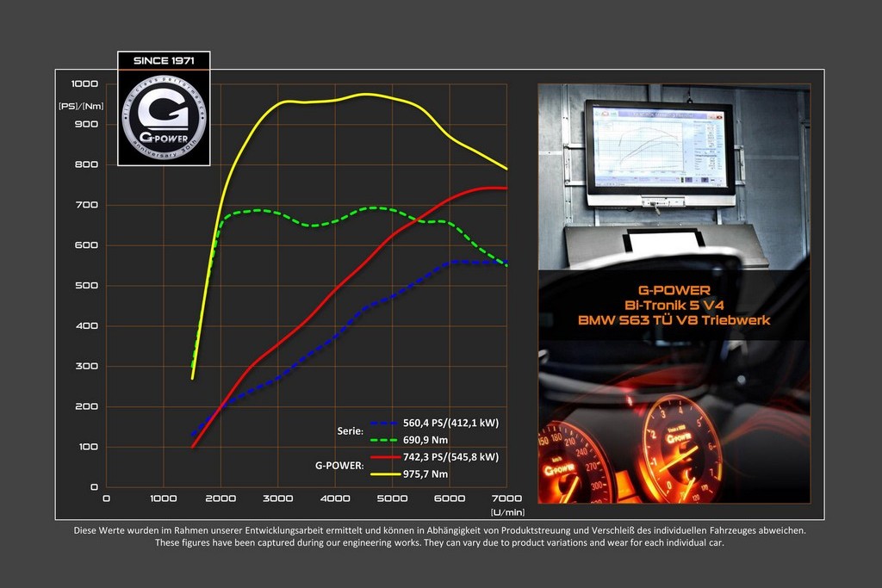Click the legend value 690,9 Nm
The image size is (882, 588).
click(425, 440)
